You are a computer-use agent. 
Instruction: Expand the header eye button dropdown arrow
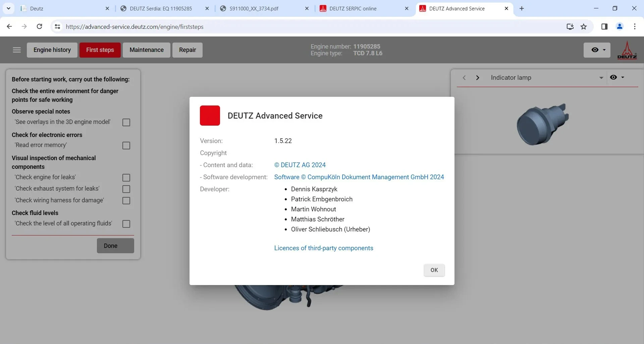pos(604,50)
